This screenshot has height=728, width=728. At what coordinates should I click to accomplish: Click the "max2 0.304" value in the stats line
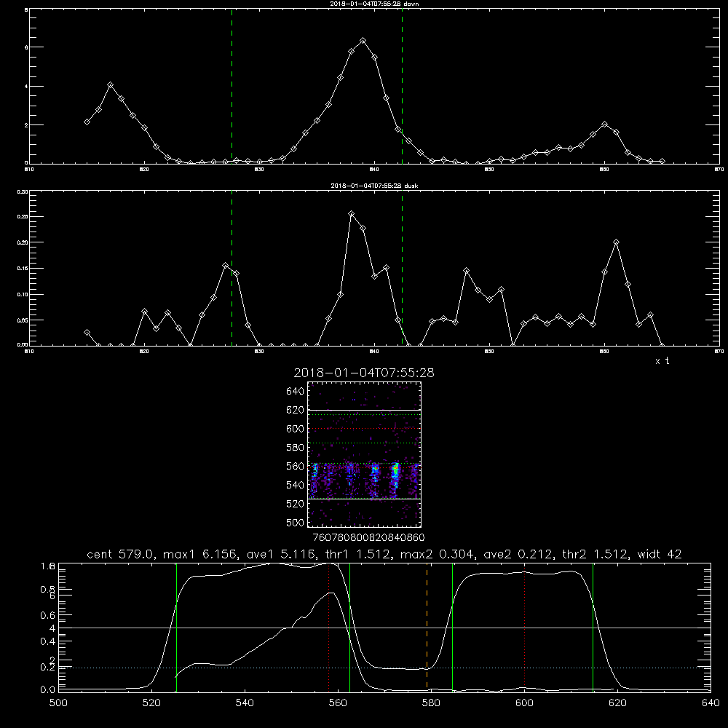click(436, 554)
